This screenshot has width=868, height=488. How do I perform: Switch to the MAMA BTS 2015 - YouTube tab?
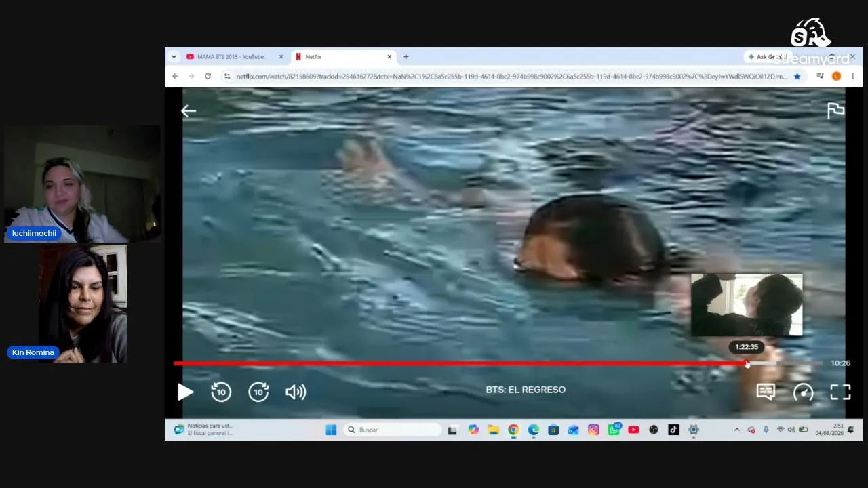pyautogui.click(x=231, y=57)
